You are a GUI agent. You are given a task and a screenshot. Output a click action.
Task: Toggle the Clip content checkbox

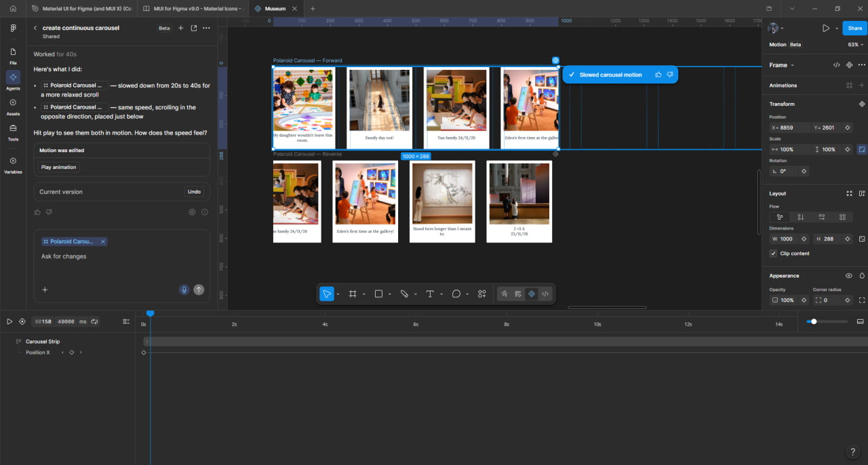(773, 253)
